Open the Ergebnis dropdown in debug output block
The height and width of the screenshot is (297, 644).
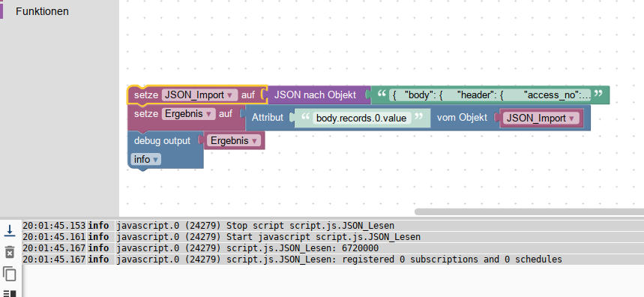pos(234,141)
